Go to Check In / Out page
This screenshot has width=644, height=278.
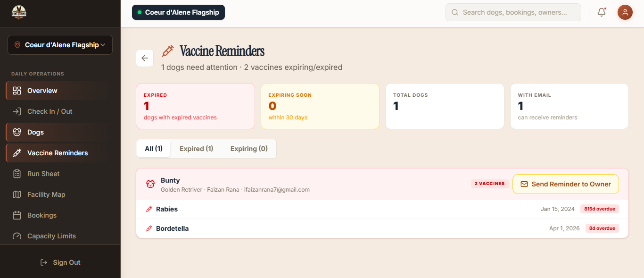(50, 111)
